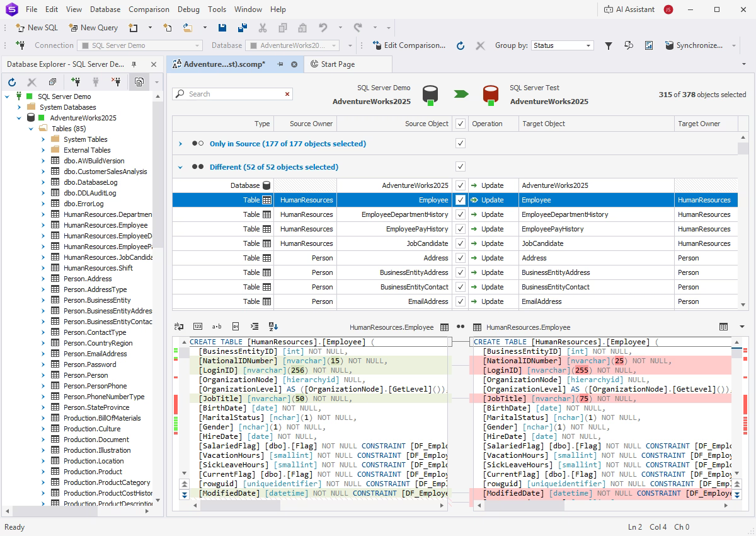Screen dimensions: 756x536
Task: Uncheck the Employee table row checkbox
Action: coord(461,200)
